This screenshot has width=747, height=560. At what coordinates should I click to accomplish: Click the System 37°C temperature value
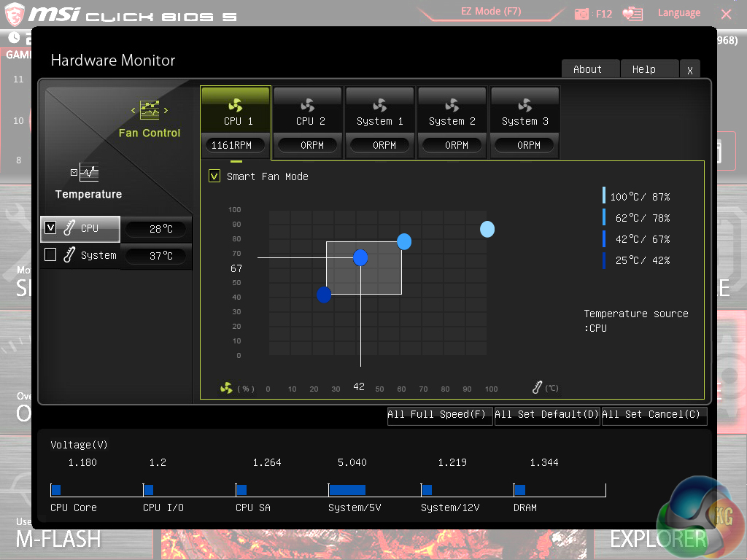point(158,256)
